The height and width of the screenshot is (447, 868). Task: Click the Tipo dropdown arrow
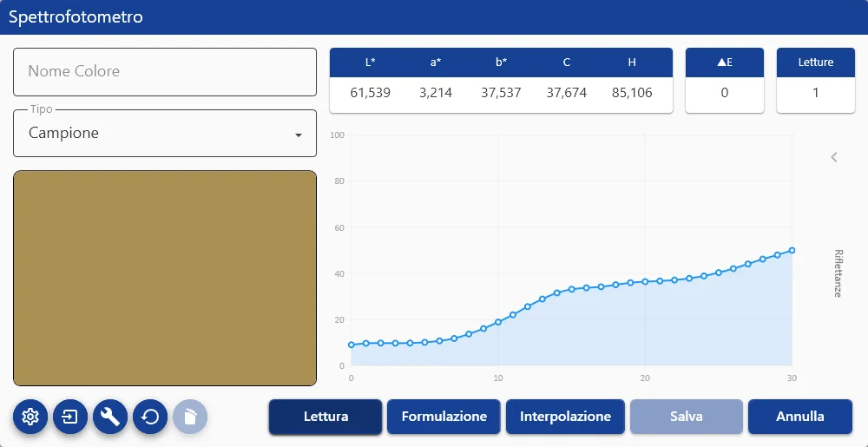(x=299, y=135)
